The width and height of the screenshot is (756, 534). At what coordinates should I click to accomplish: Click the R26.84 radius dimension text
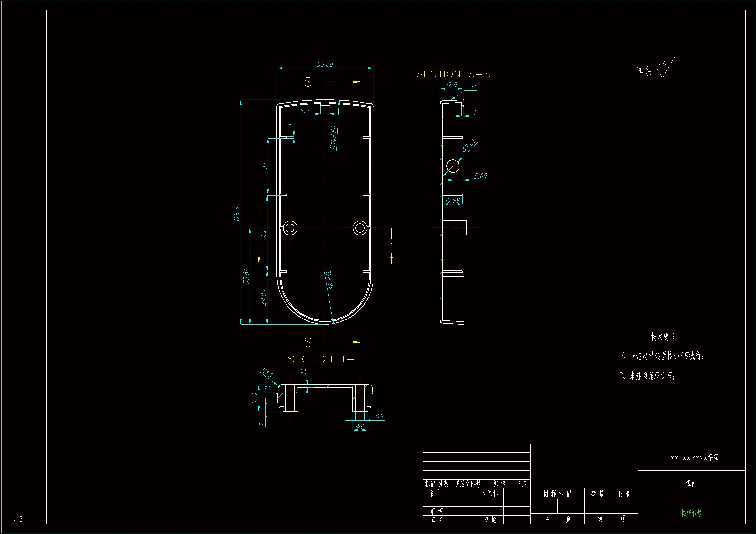pos(329,279)
